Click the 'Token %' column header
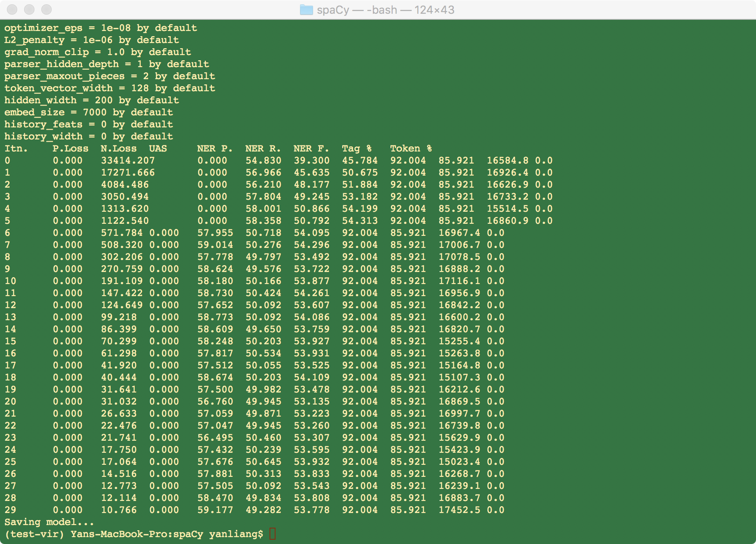Image resolution: width=756 pixels, height=544 pixels. 411,148
